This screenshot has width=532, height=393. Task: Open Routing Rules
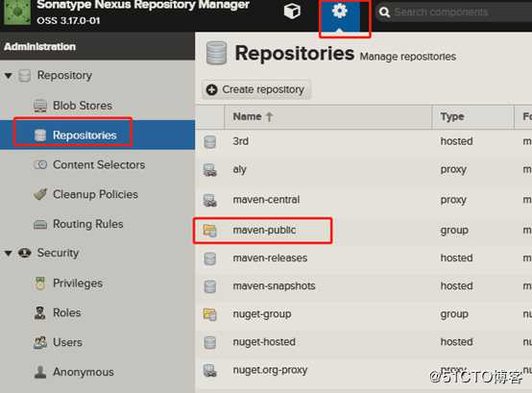(88, 224)
